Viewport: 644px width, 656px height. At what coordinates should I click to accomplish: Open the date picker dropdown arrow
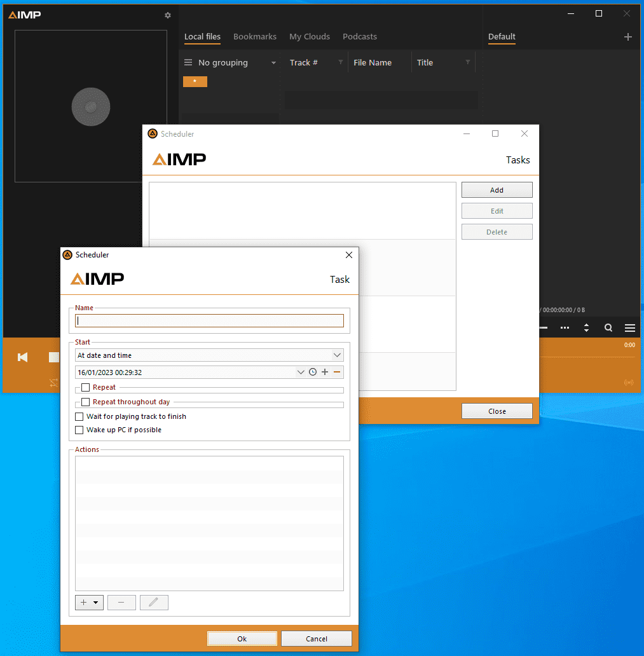pos(301,372)
